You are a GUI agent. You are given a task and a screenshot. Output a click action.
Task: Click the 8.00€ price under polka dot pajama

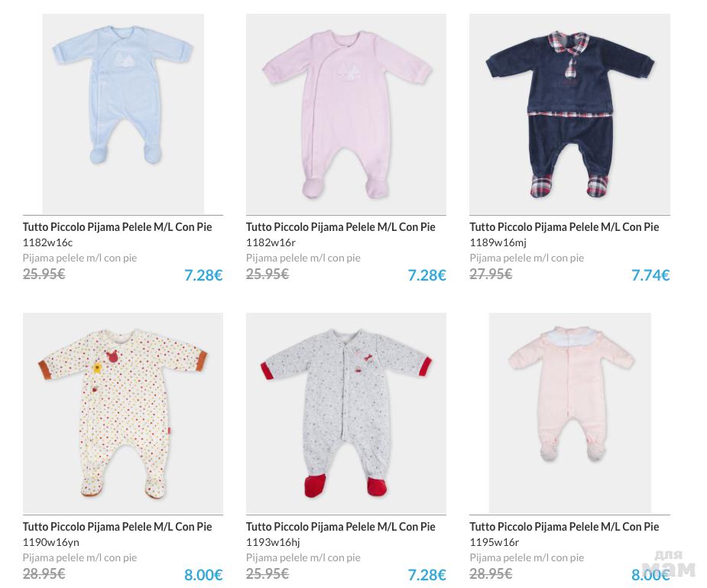pyautogui.click(x=203, y=575)
